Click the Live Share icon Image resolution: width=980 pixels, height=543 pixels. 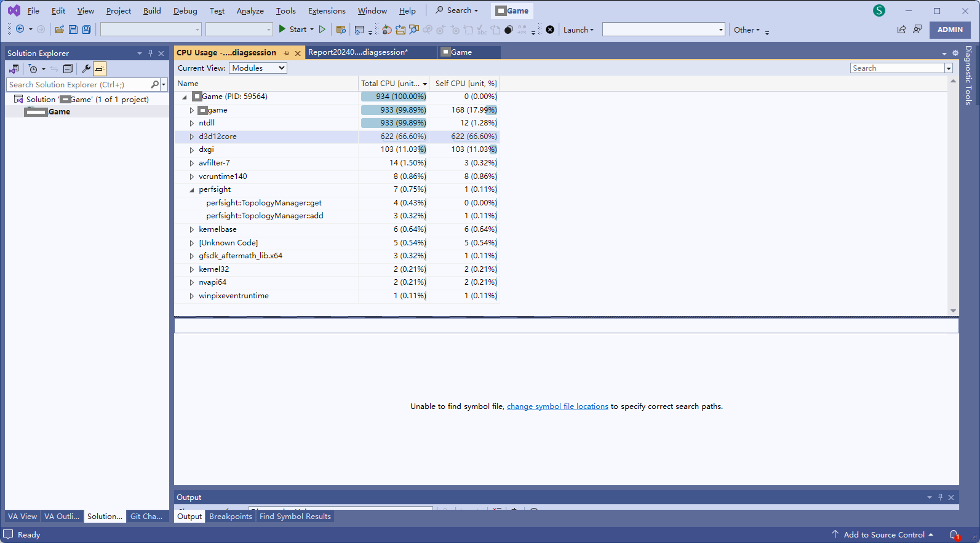click(901, 30)
